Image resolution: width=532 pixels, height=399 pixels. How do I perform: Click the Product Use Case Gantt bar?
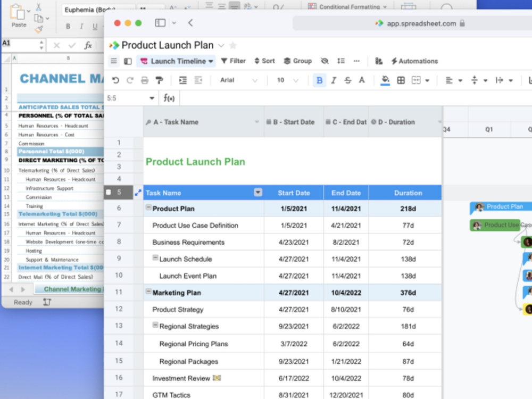click(x=495, y=225)
